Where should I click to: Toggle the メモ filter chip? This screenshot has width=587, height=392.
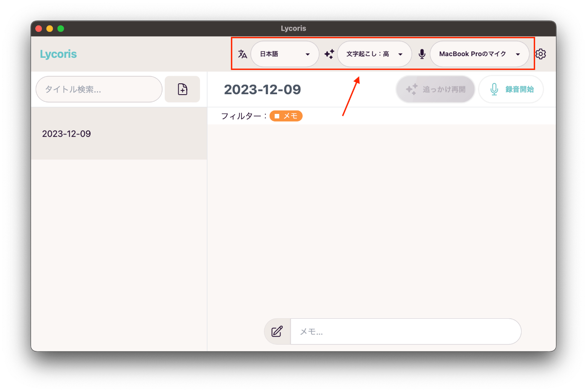[x=286, y=116]
